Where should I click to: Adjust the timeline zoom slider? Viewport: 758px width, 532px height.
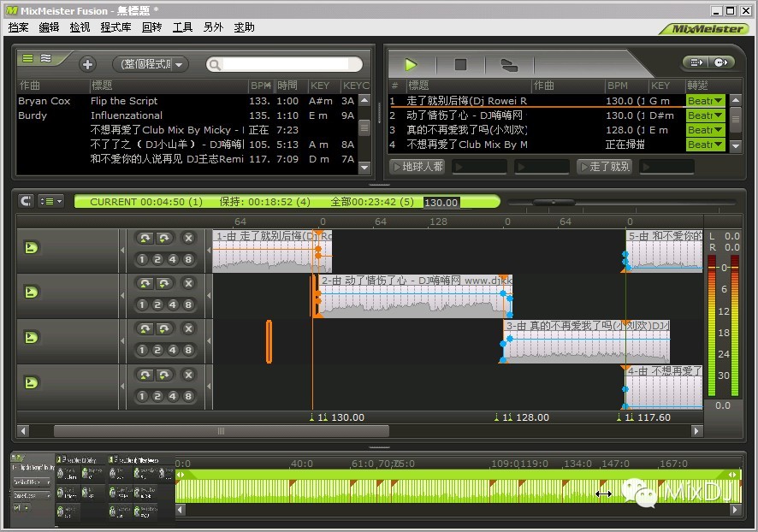554,202
